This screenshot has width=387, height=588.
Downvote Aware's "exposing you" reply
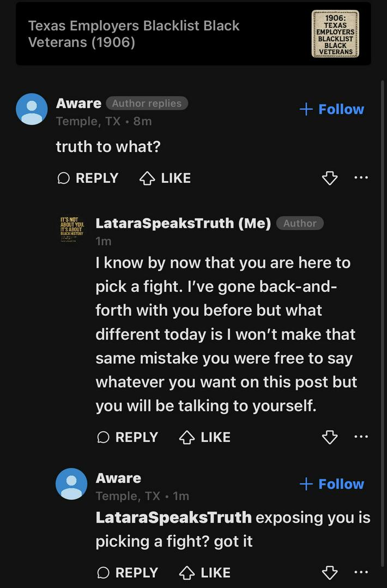[x=330, y=573]
